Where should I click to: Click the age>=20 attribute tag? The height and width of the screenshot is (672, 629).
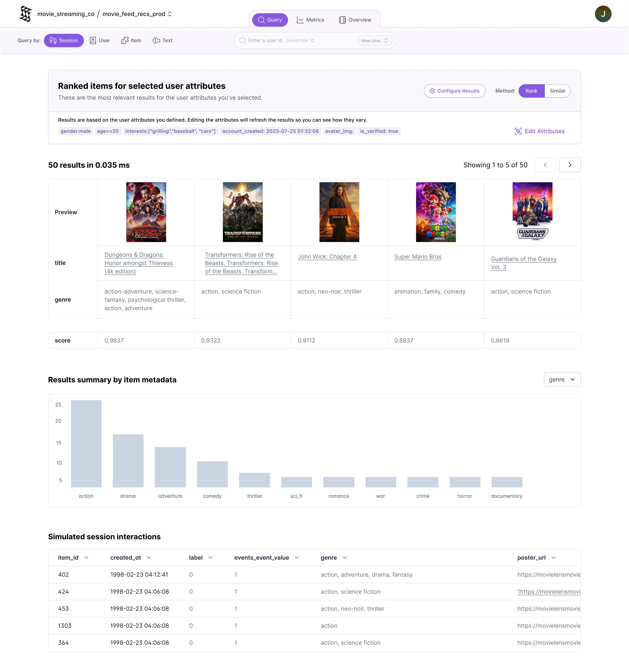tap(108, 131)
